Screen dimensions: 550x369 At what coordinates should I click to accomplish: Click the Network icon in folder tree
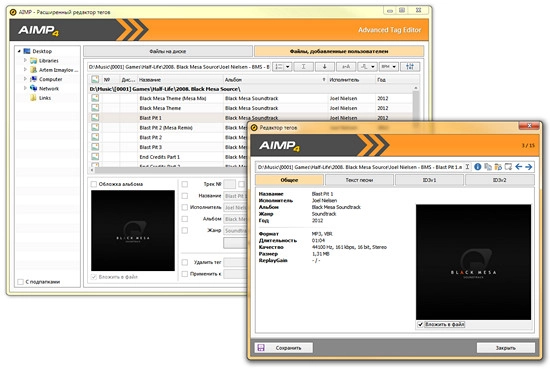click(33, 88)
